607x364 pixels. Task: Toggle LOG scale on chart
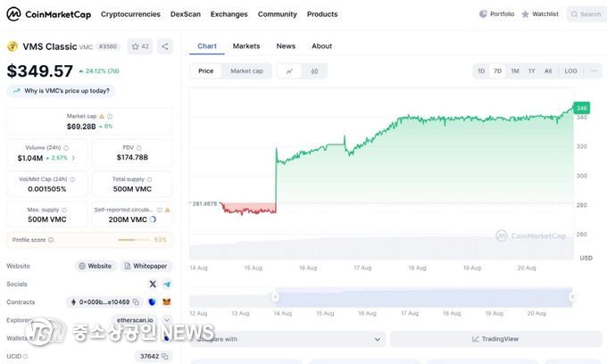[x=570, y=71]
